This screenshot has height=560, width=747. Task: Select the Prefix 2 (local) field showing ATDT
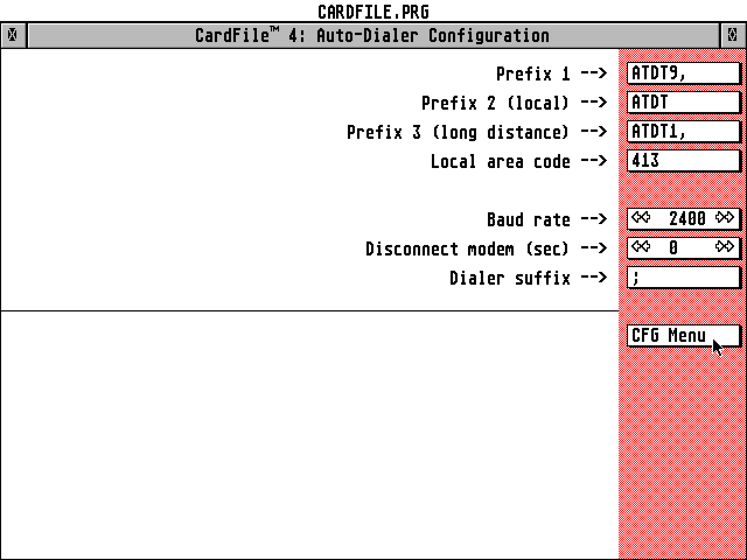(683, 102)
